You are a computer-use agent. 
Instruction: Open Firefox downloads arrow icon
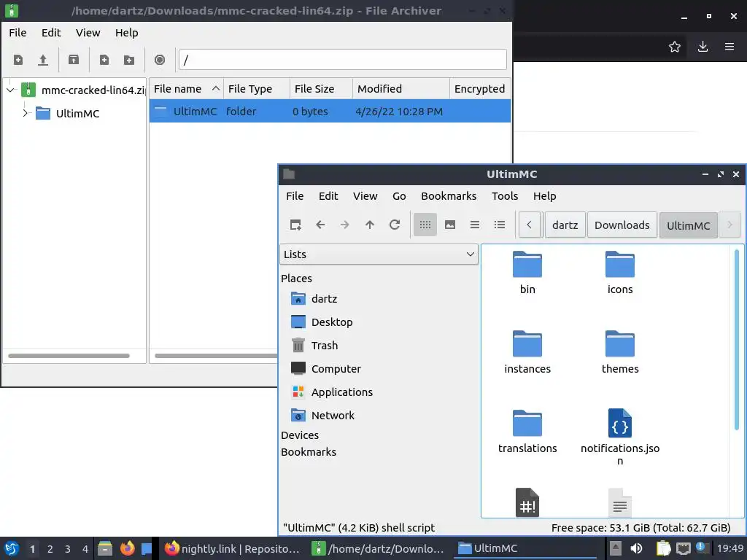tap(703, 47)
